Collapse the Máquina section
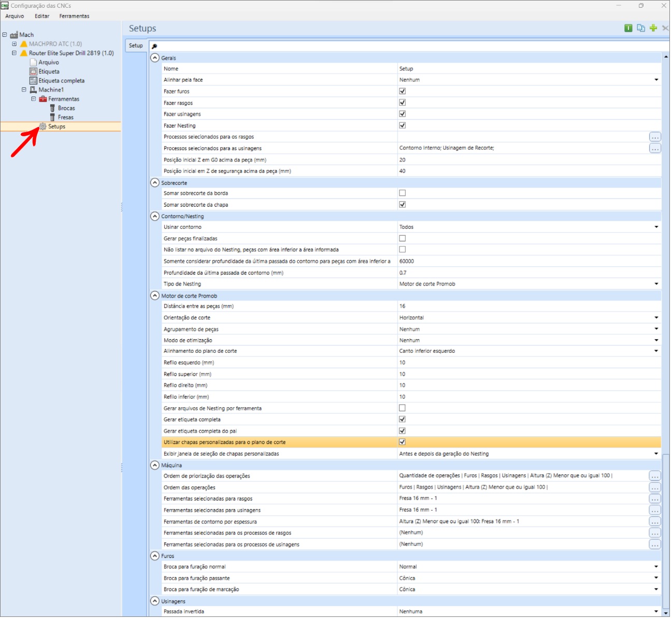Viewport: 672px width, 619px height. pyautogui.click(x=154, y=465)
